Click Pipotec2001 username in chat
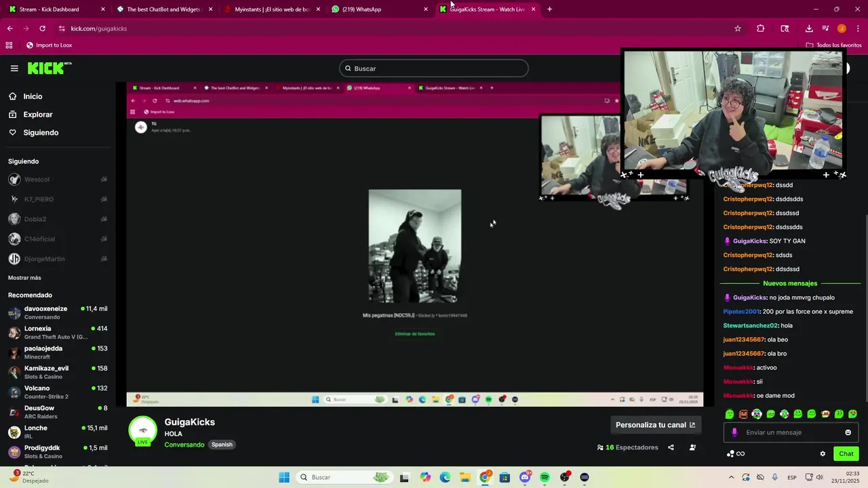 click(741, 312)
